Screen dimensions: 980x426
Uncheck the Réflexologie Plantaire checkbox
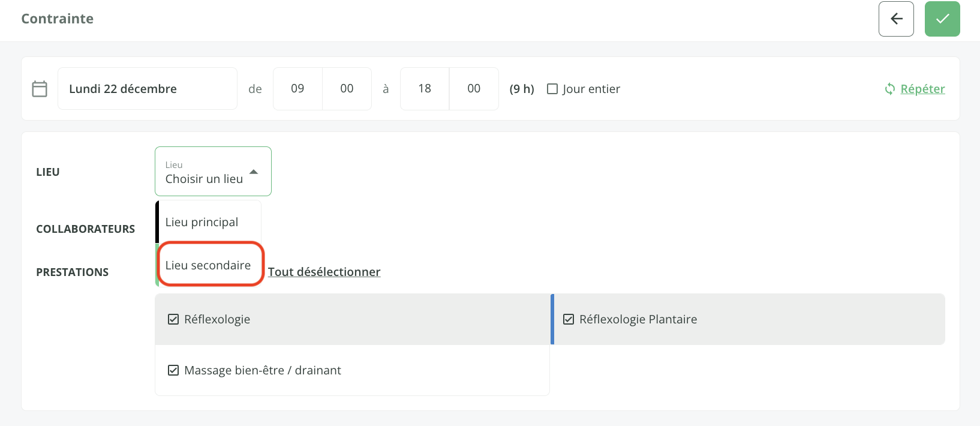tap(569, 319)
